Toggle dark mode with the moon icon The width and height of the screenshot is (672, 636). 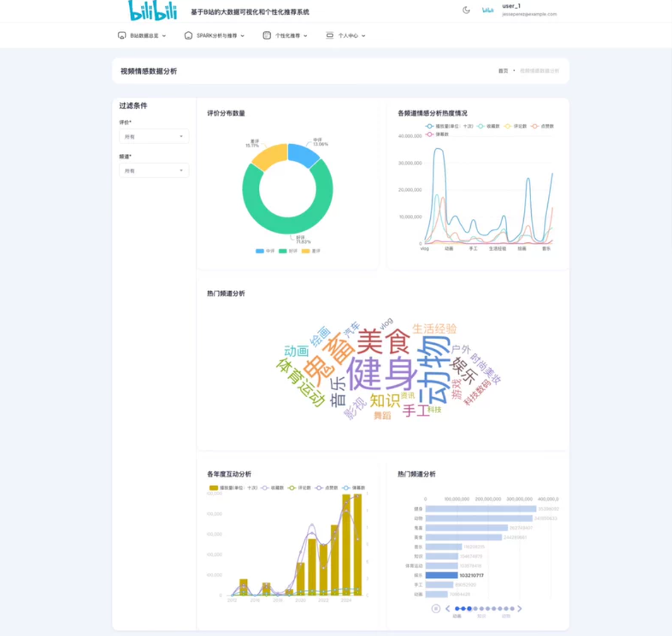[466, 10]
